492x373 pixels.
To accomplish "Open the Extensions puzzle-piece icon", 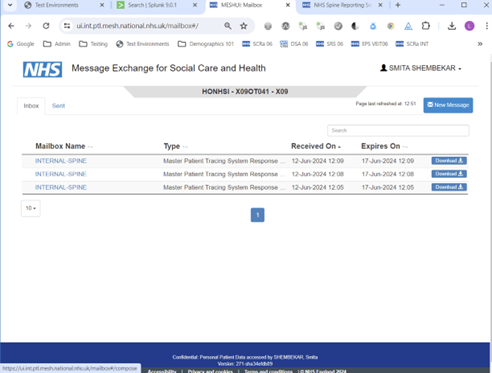I will (426, 26).
